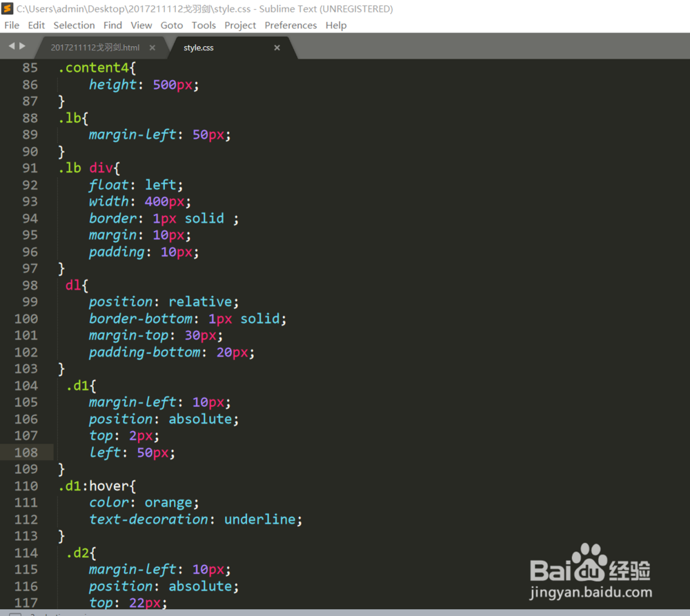Click text-decoration: underline declaration
This screenshot has width=690, height=616.
click(195, 519)
